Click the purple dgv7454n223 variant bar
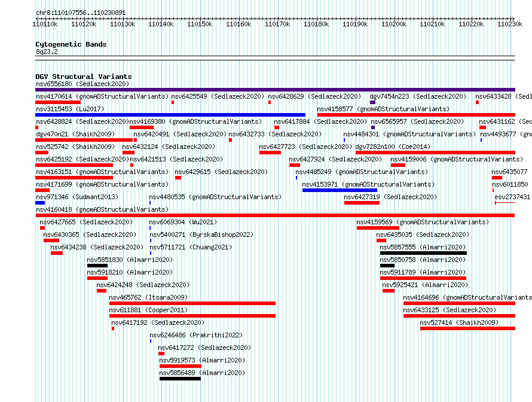The image size is (532, 402). (x=372, y=102)
